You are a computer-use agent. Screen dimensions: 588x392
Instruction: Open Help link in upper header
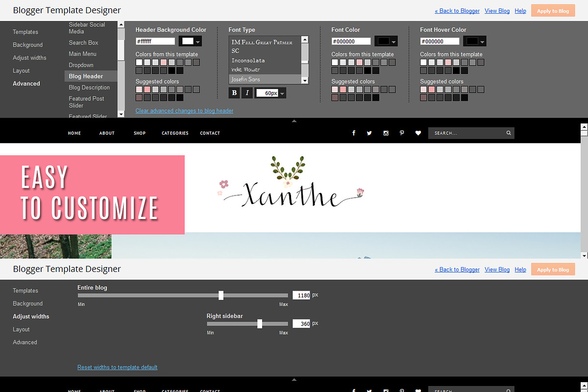(x=520, y=11)
